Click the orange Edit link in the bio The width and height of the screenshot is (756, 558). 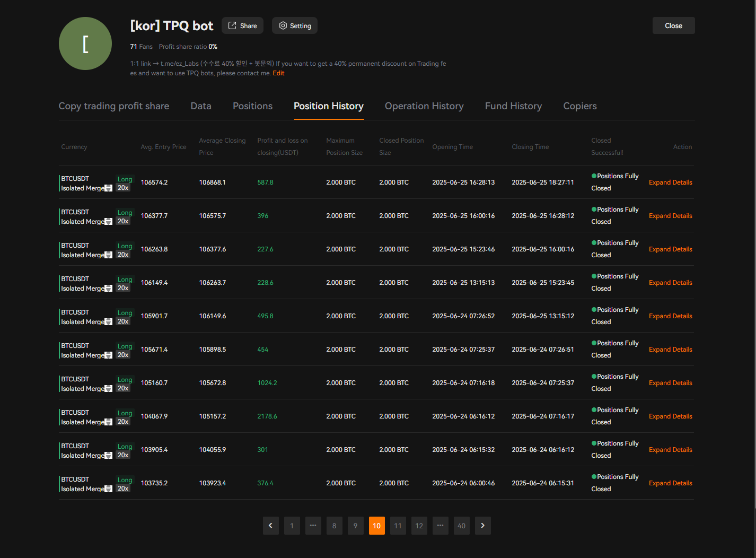pyautogui.click(x=278, y=73)
